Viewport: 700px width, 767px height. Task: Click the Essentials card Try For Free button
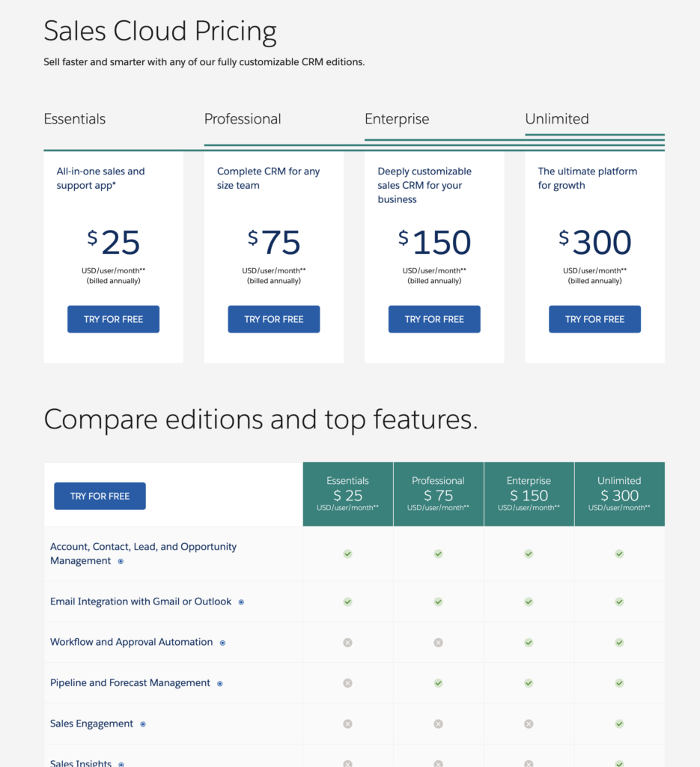tap(113, 319)
